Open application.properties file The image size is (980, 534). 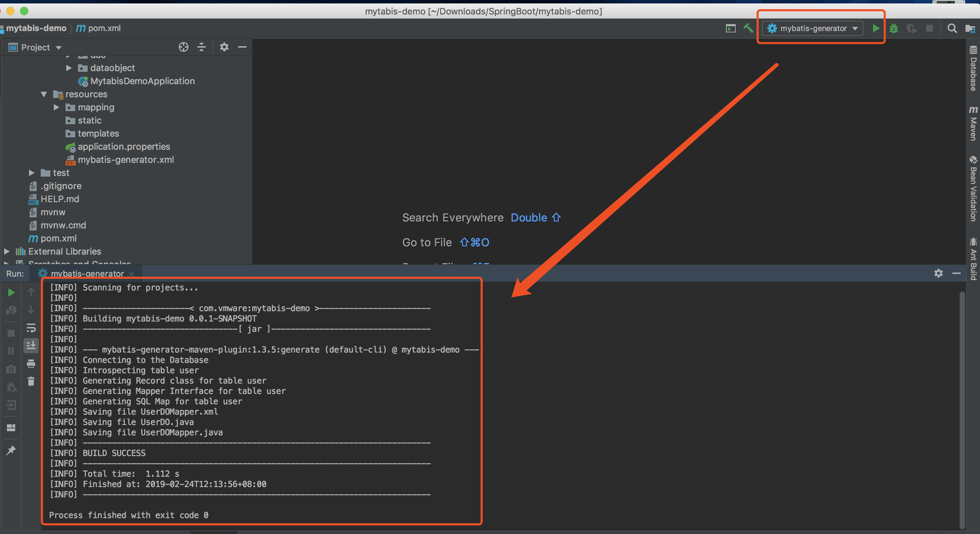tap(118, 146)
